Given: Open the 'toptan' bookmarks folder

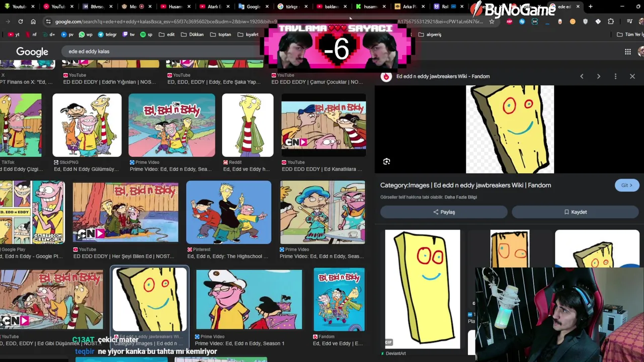Looking at the screenshot, I should tap(221, 35).
